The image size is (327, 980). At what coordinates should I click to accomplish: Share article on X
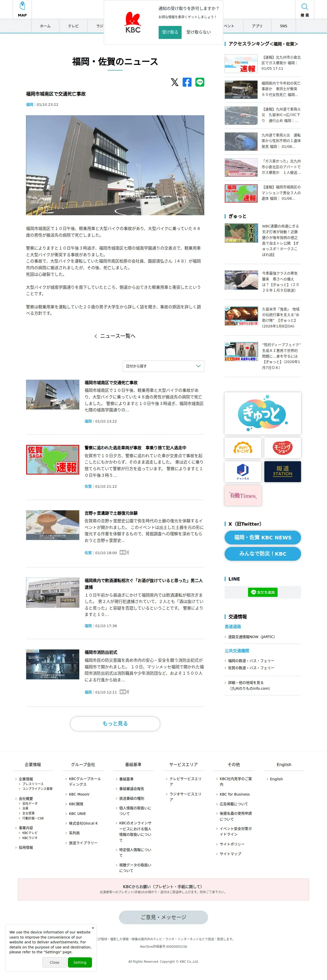coord(175,82)
